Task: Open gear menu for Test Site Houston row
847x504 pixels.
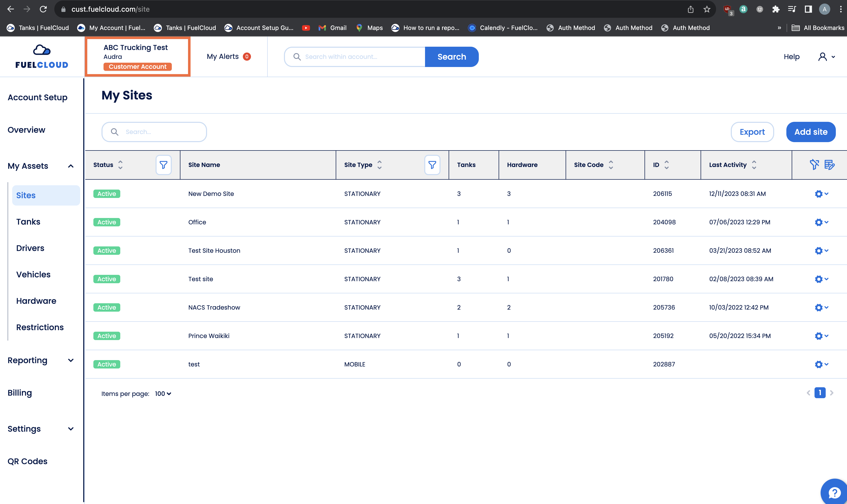Action: point(821,251)
